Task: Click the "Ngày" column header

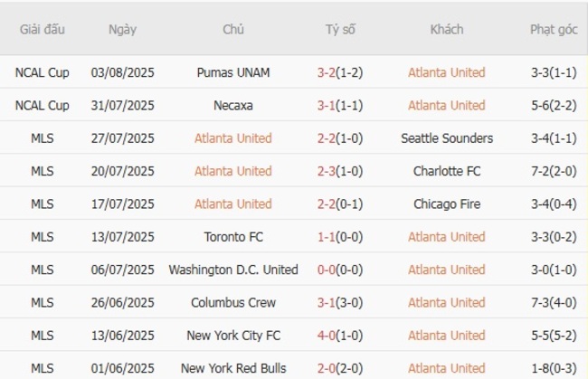Action: pyautogui.click(x=122, y=30)
